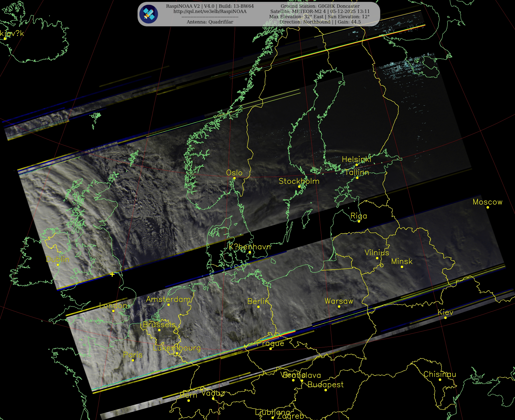Click the RaspiNOAA satellite logo icon

coord(149,14)
